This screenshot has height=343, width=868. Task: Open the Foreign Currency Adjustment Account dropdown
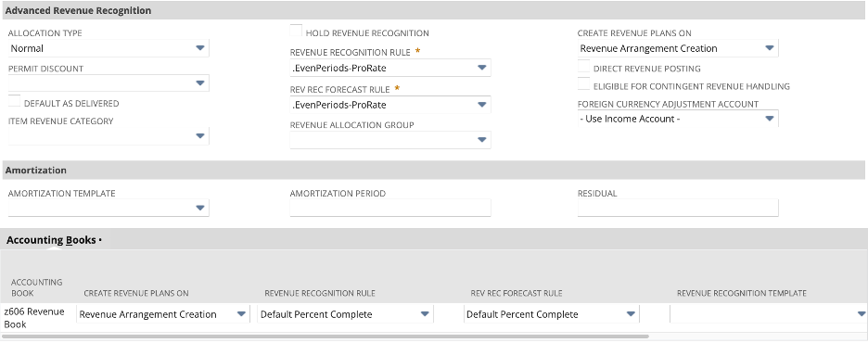(678, 119)
